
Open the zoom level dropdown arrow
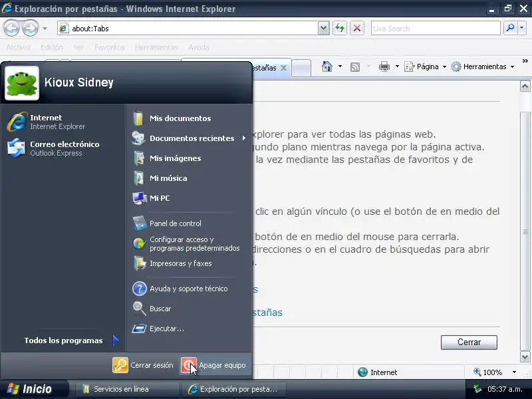(514, 372)
